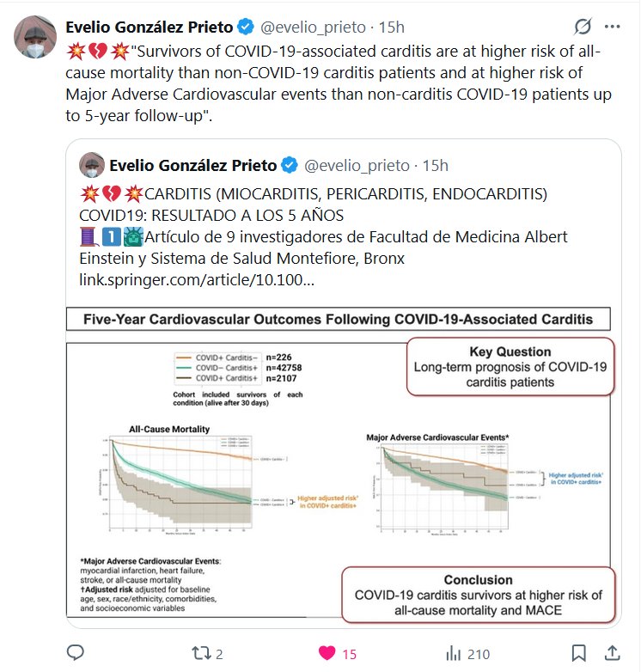Click the Grok circle-slash icon
The width and height of the screenshot is (641, 672).
tap(582, 27)
